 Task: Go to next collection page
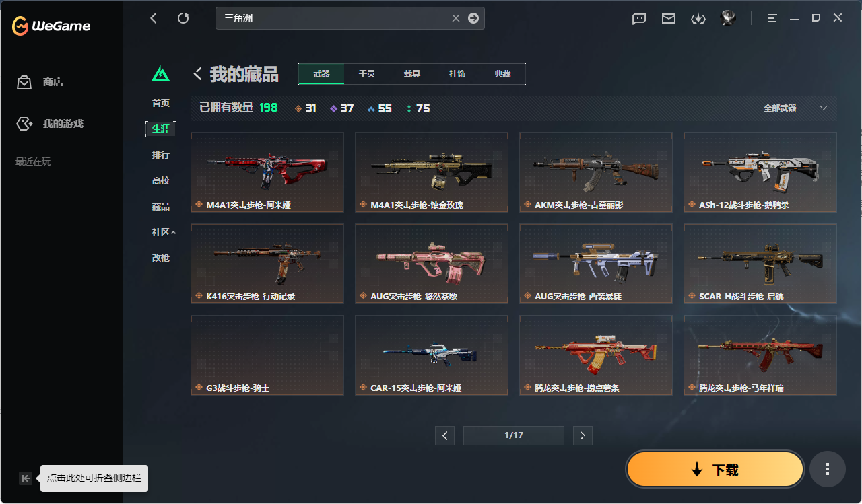tap(583, 435)
